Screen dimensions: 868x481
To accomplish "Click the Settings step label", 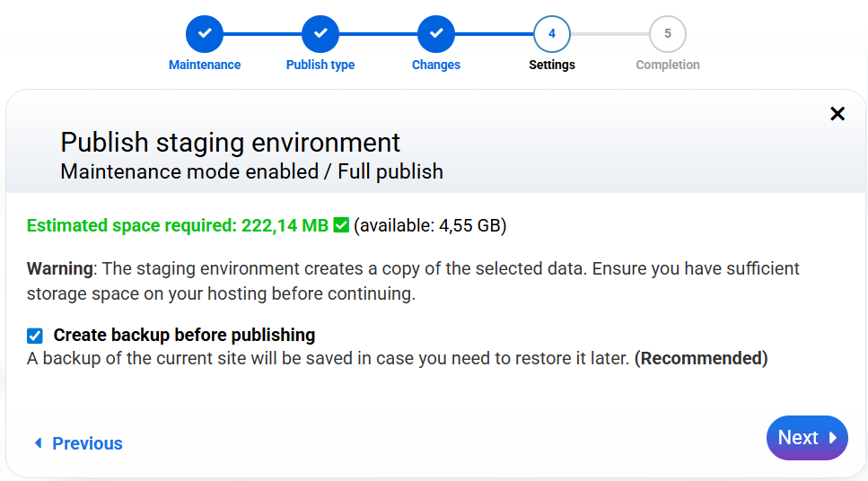I will (551, 65).
